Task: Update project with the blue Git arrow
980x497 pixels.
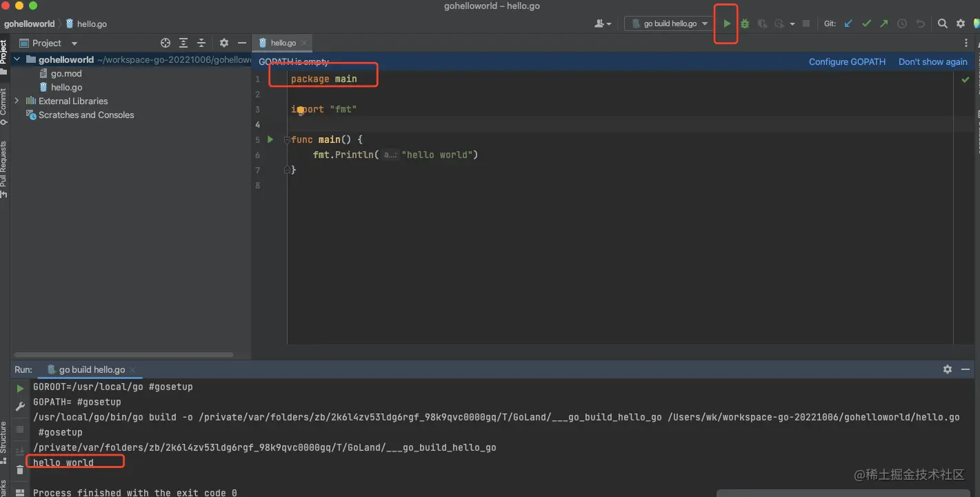Action: pyautogui.click(x=848, y=23)
